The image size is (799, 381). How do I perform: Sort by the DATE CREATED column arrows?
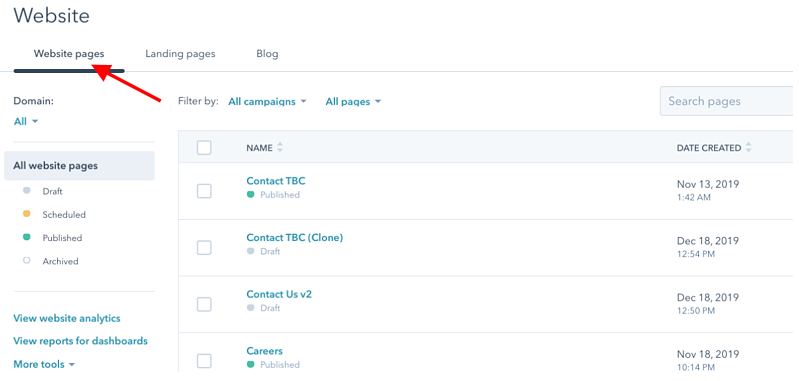coord(748,148)
